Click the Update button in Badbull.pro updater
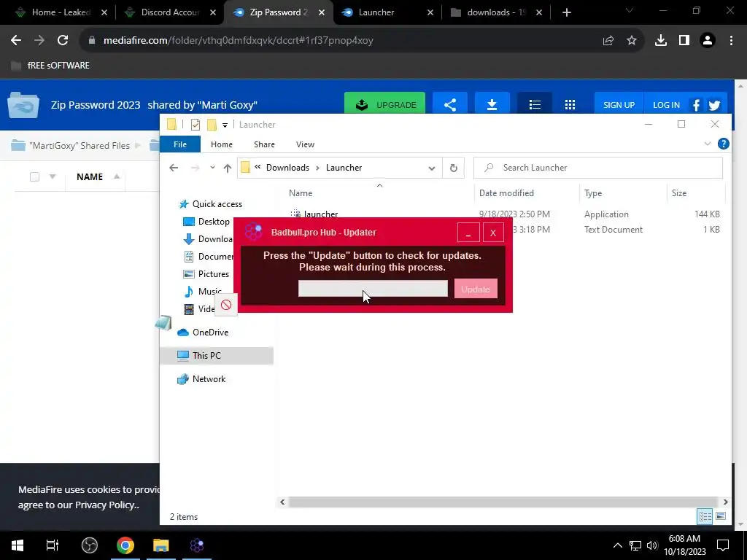This screenshot has height=560, width=747. (x=476, y=289)
